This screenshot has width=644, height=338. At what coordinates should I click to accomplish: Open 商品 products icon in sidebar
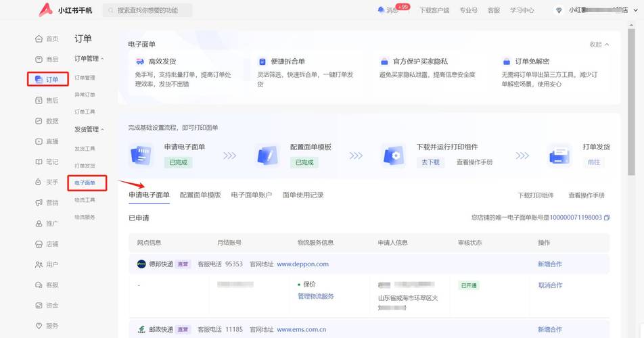point(39,59)
